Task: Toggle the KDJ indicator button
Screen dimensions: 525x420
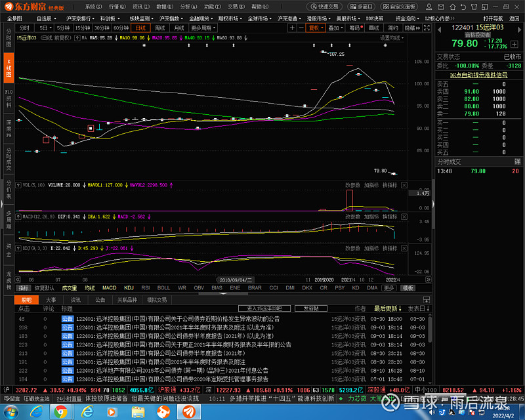Action: click(129, 288)
